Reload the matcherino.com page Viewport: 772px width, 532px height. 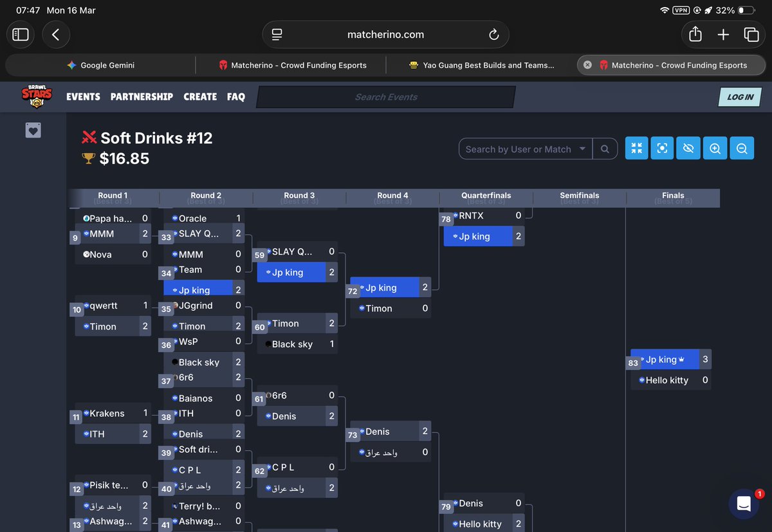tap(493, 35)
